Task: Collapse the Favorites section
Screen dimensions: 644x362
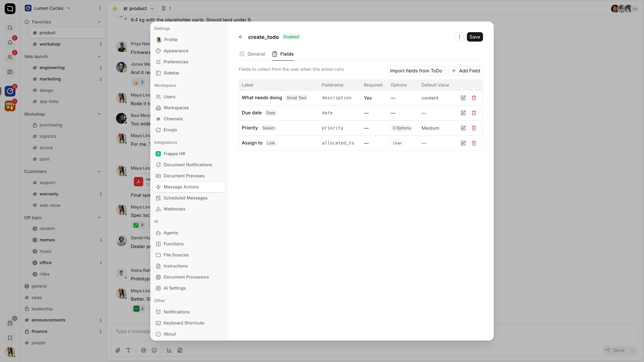Action: 99,22
